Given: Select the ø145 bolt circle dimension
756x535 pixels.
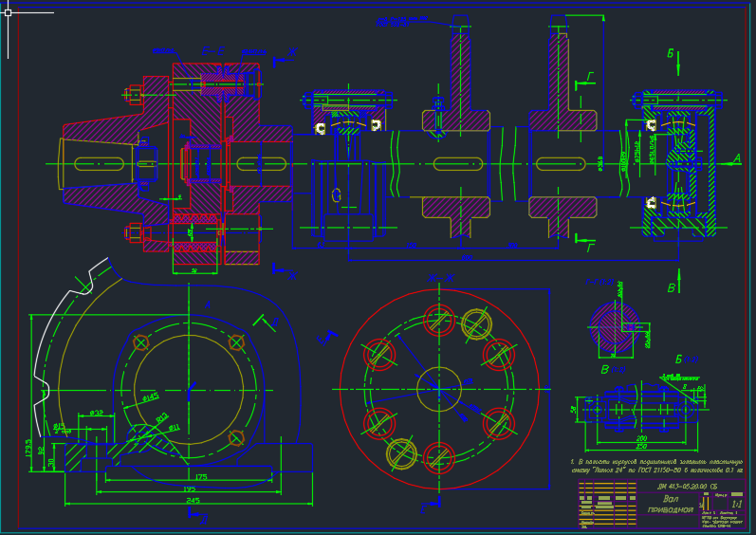Looking at the screenshot, I should click(x=151, y=397).
